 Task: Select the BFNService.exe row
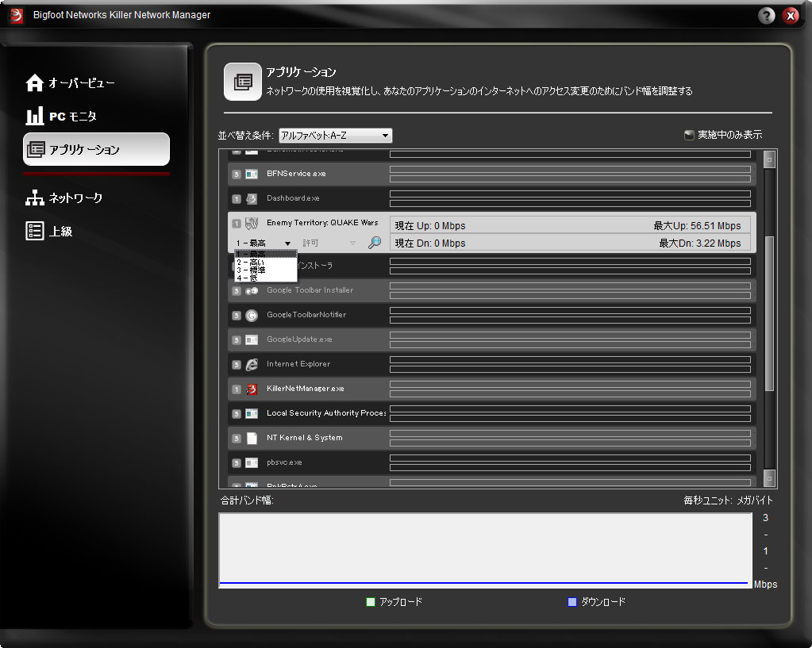point(492,174)
